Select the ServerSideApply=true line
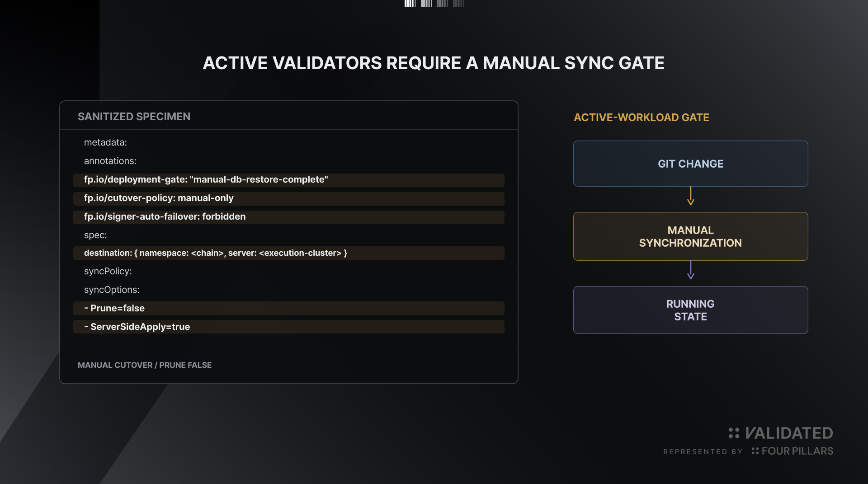868x484 pixels. pyautogui.click(x=289, y=327)
